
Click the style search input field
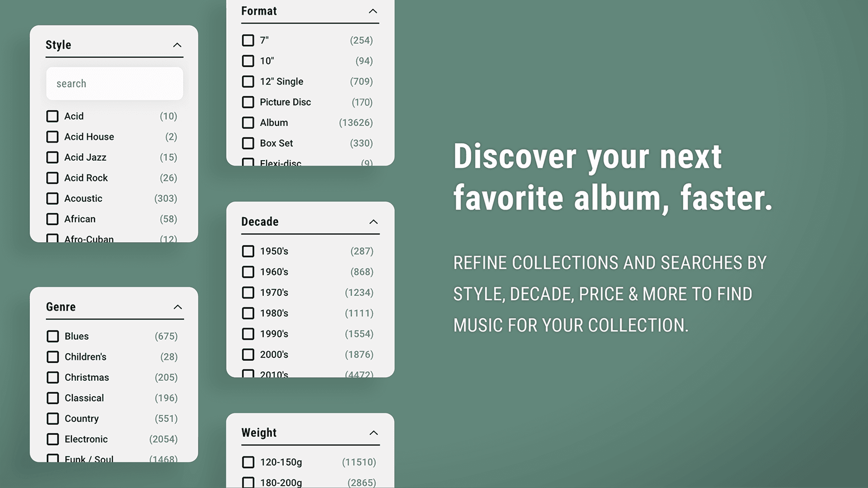coord(114,83)
